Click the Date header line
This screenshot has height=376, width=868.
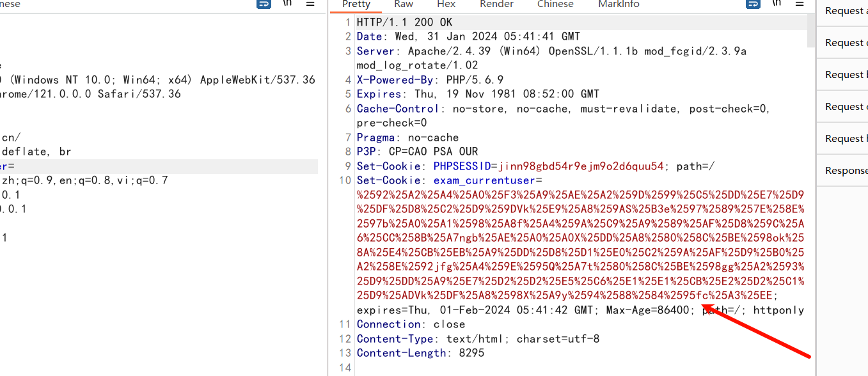(x=469, y=36)
